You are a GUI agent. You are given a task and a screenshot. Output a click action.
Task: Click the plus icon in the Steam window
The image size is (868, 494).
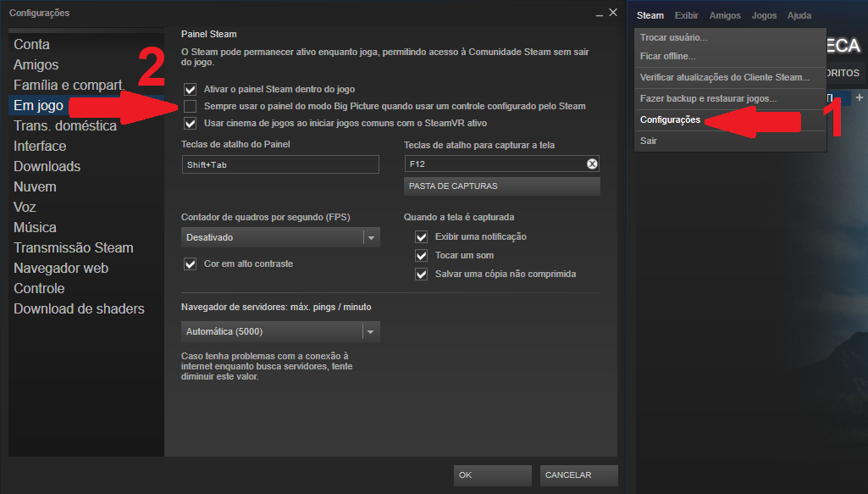click(x=860, y=97)
